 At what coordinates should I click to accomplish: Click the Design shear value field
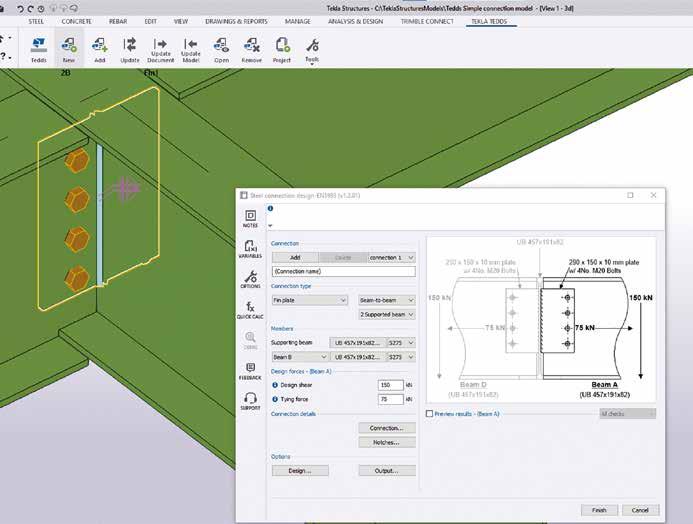coord(391,385)
